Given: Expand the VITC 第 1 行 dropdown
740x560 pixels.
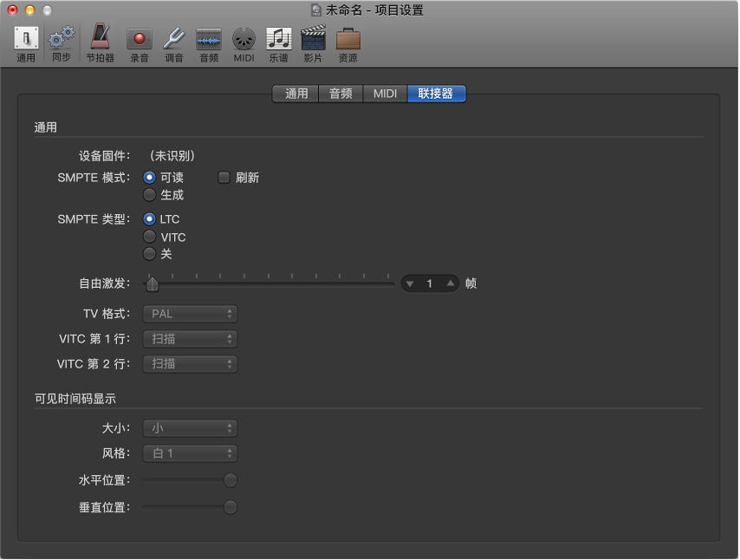Looking at the screenshot, I should (x=191, y=339).
